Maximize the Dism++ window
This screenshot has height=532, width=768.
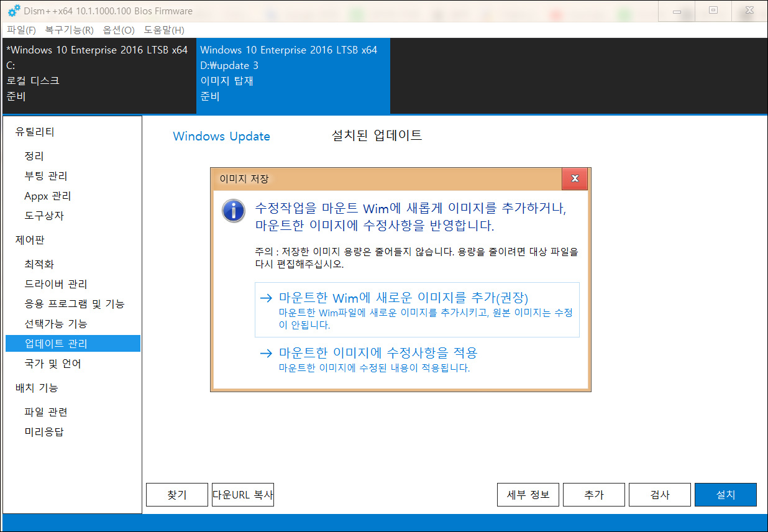(713, 11)
